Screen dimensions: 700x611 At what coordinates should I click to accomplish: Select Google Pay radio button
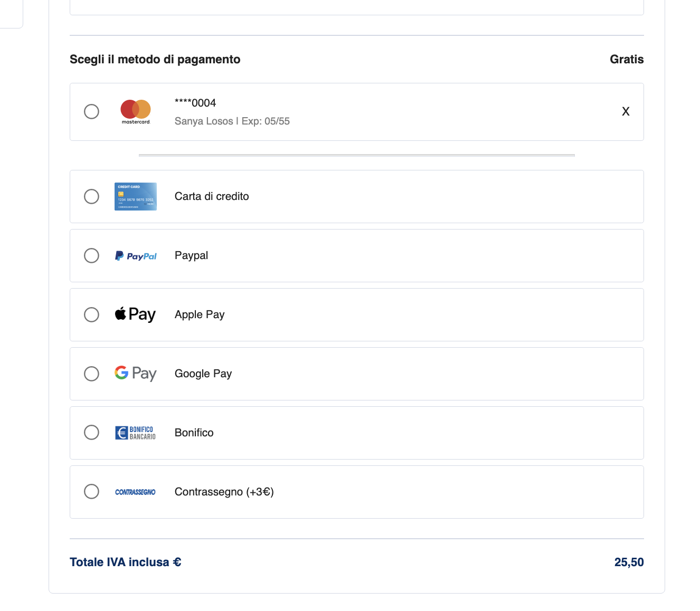point(91,374)
